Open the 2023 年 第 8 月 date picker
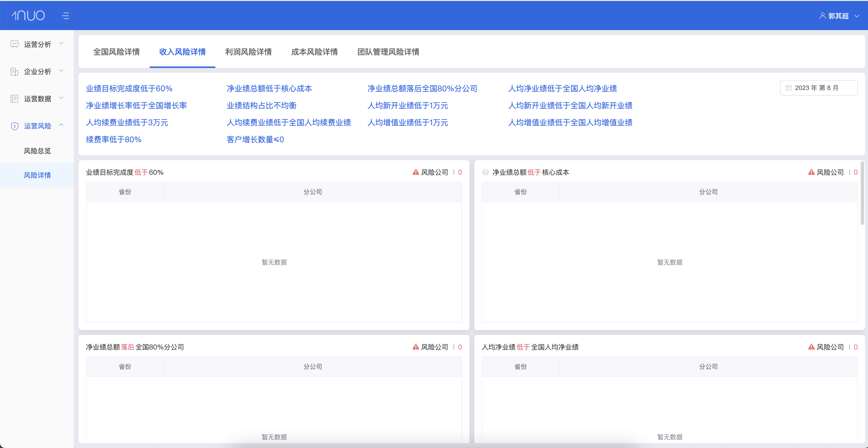The width and height of the screenshot is (868, 448). (819, 88)
